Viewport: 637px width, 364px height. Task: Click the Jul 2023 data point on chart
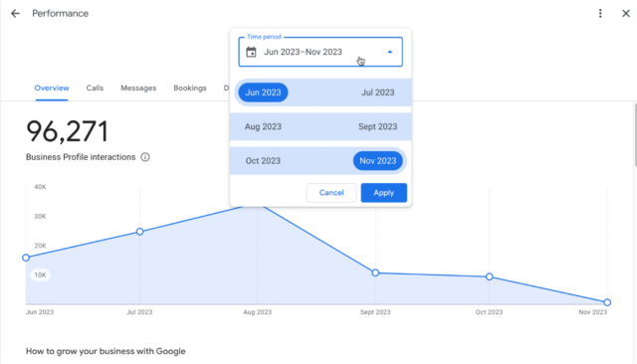139,232
